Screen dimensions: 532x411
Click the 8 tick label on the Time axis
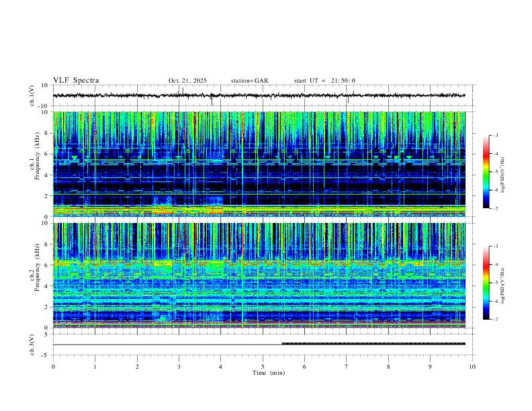point(388,367)
